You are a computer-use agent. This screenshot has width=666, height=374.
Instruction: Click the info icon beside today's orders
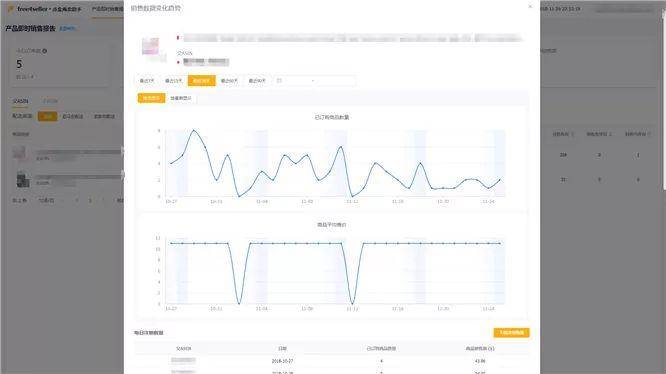point(45,51)
